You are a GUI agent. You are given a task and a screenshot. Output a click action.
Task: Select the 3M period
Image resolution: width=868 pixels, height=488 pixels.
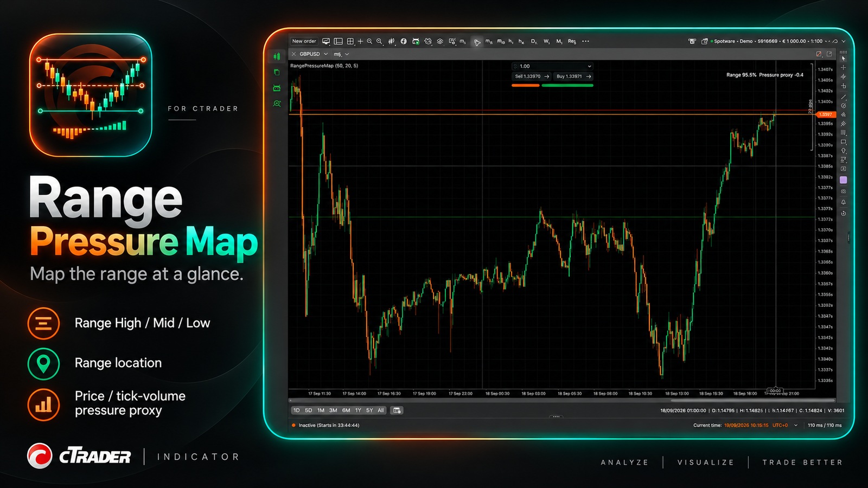(x=333, y=410)
